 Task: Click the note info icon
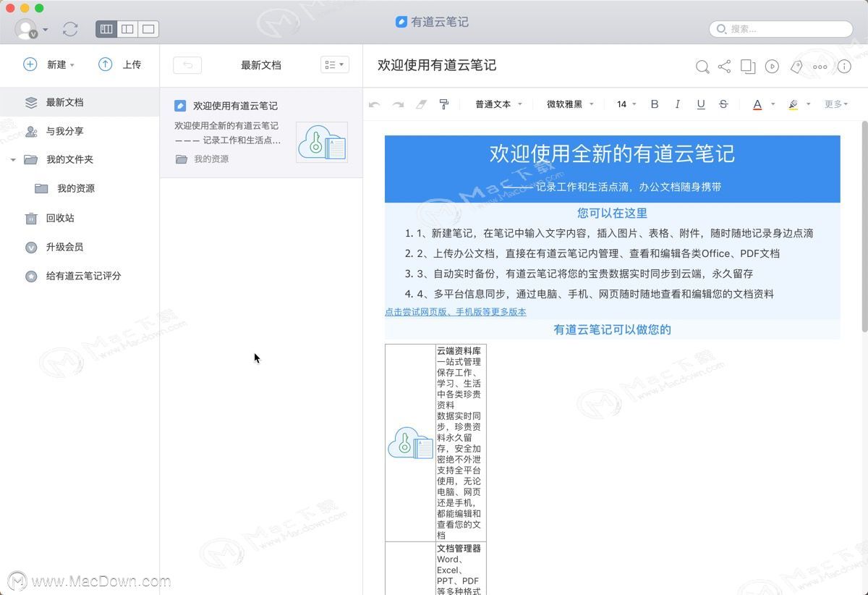tap(844, 67)
